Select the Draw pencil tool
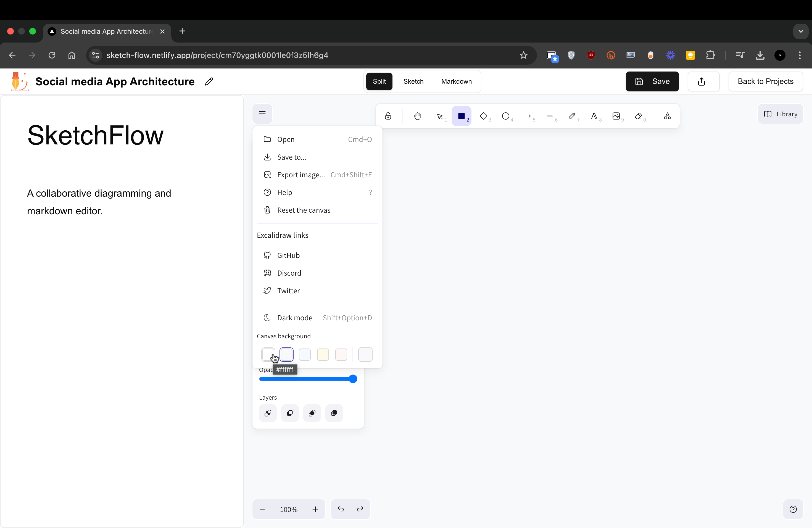 pyautogui.click(x=572, y=116)
